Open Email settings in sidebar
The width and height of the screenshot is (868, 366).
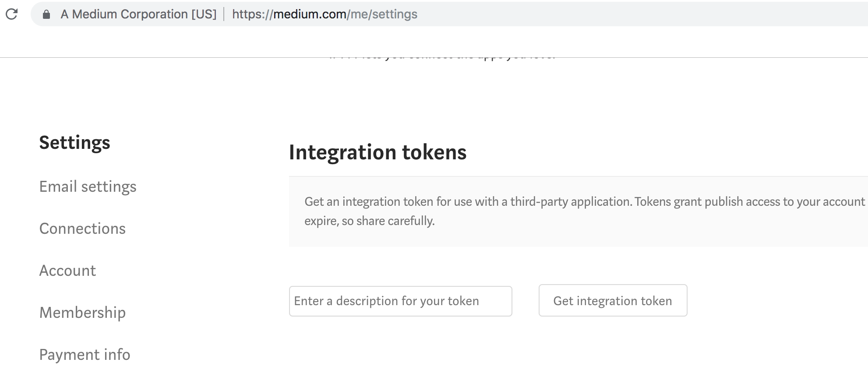click(88, 187)
